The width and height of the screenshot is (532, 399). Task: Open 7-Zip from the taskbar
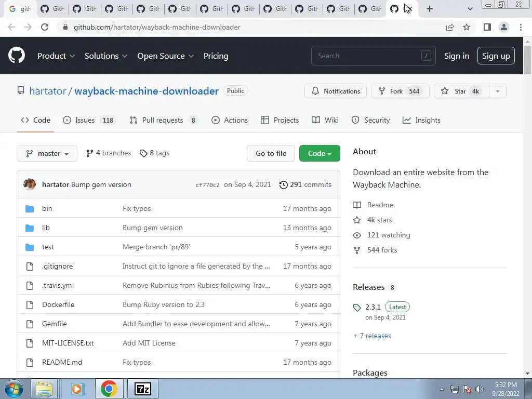tap(143, 389)
